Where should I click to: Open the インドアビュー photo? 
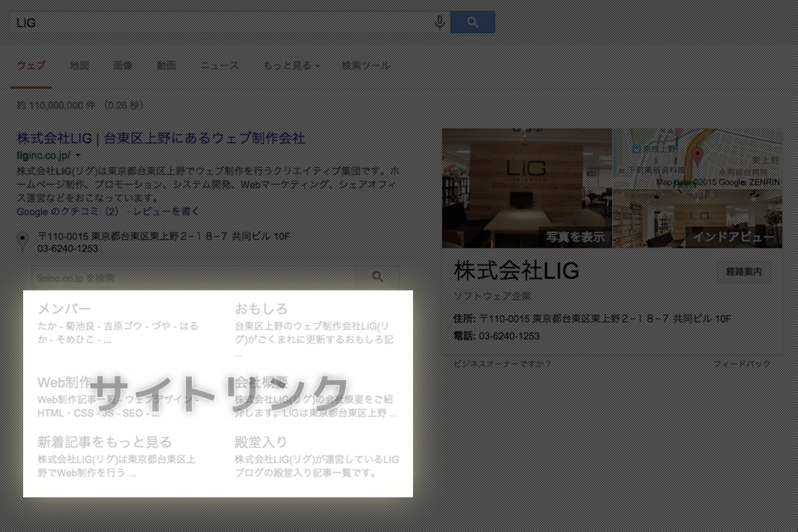[697, 219]
